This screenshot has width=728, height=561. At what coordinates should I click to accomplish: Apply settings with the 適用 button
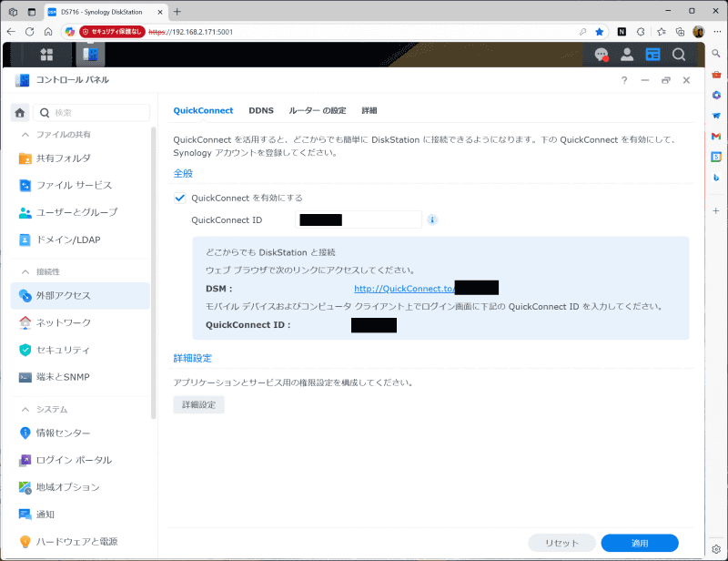pyautogui.click(x=640, y=542)
